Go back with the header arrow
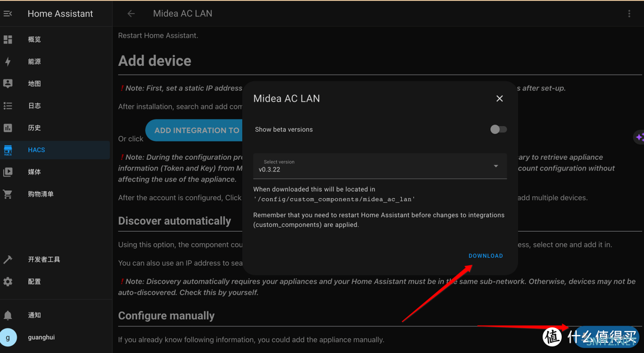Viewport: 644px width, 353px height. tap(131, 14)
